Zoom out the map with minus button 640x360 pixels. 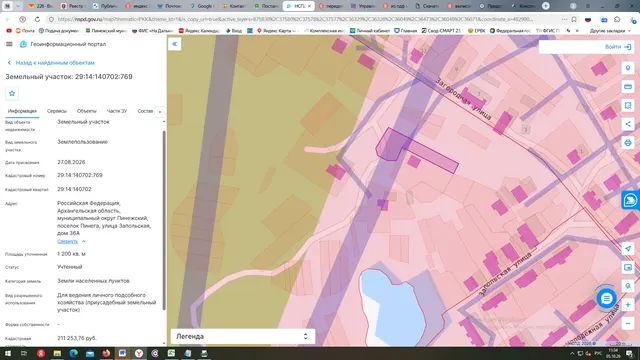point(628,324)
